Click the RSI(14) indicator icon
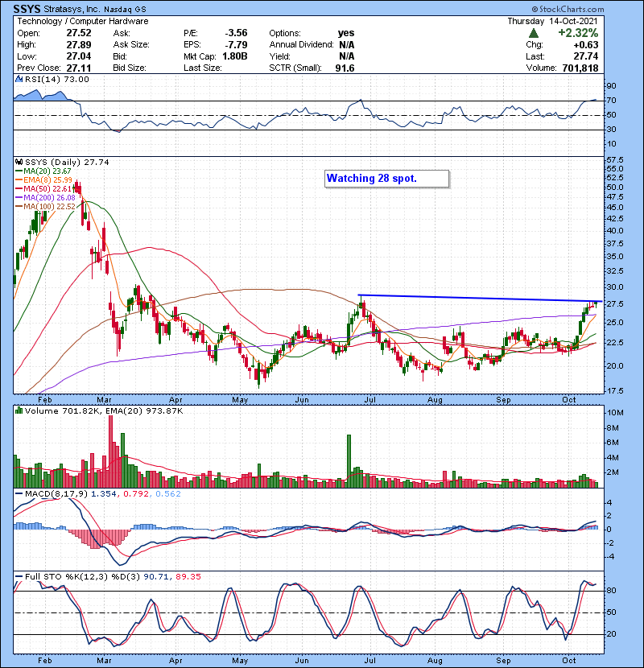644x668 pixels. pos(19,79)
